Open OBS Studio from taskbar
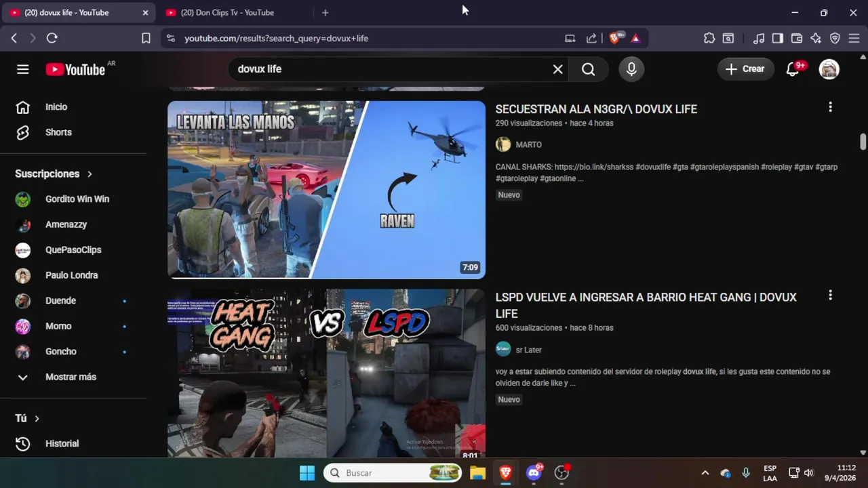 click(561, 472)
